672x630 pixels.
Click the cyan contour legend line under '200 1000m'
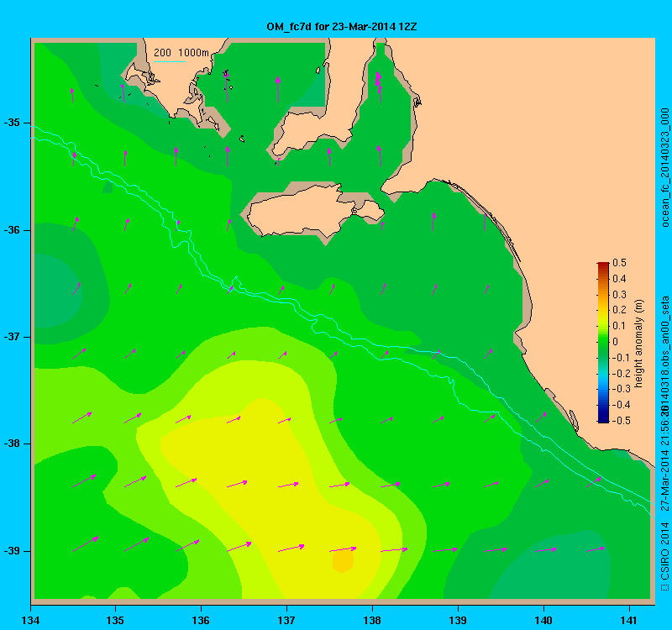[x=170, y=61]
